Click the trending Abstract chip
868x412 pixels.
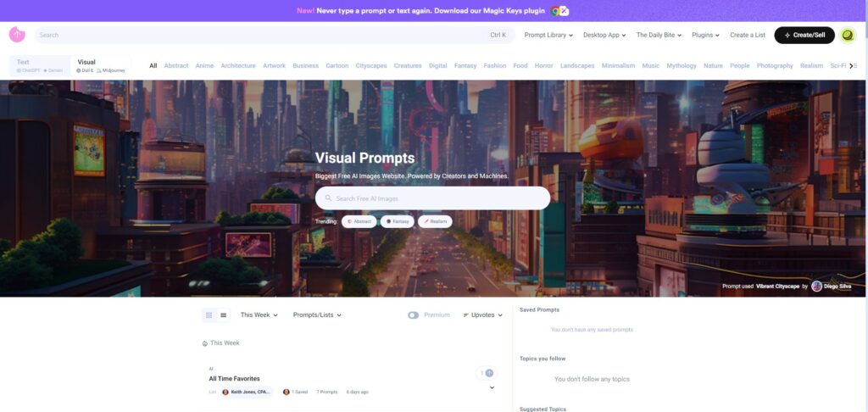[x=359, y=221]
